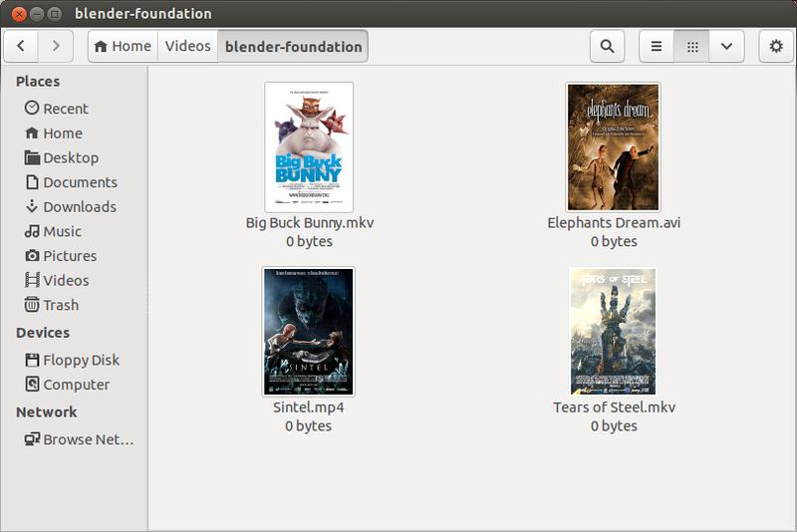
Task: Open Recent in the sidebar
Action: [x=74, y=109]
